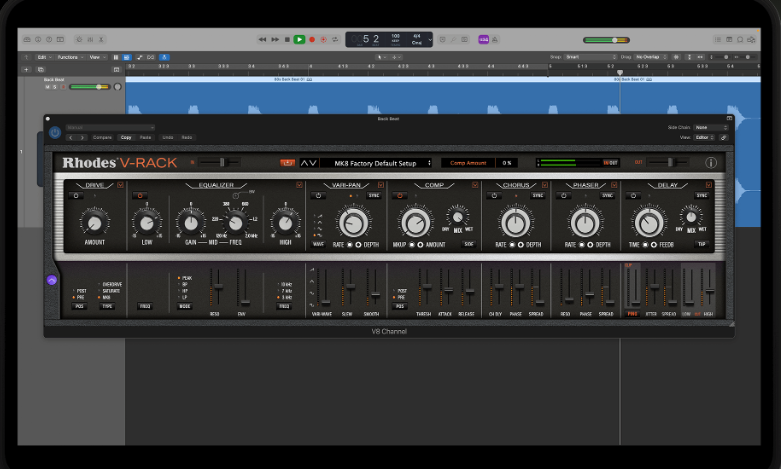Toggle the Phaser power button
This screenshot has height=469, width=781.
[563, 196]
